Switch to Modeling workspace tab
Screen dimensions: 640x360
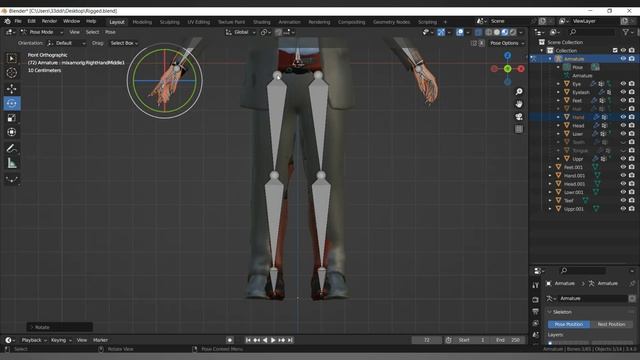click(x=142, y=22)
